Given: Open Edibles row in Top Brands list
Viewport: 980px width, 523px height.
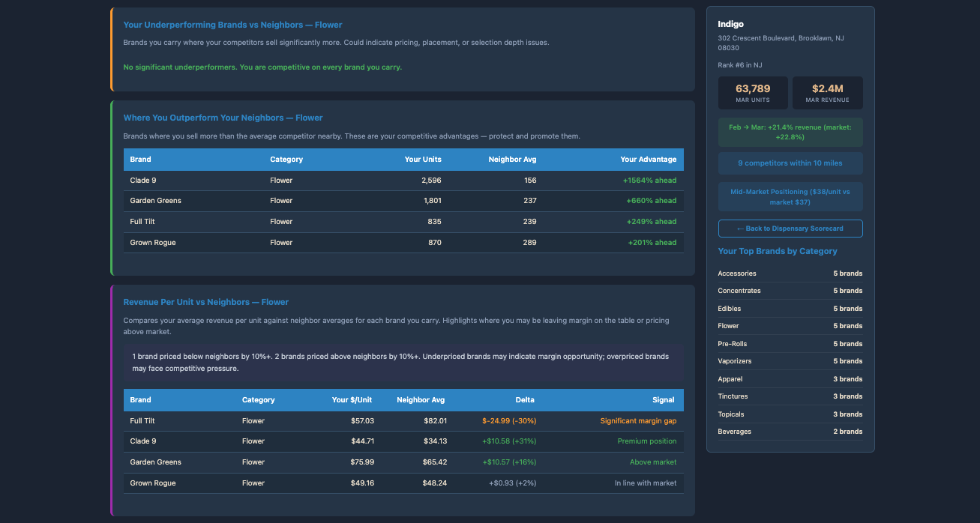Looking at the screenshot, I should [790, 309].
